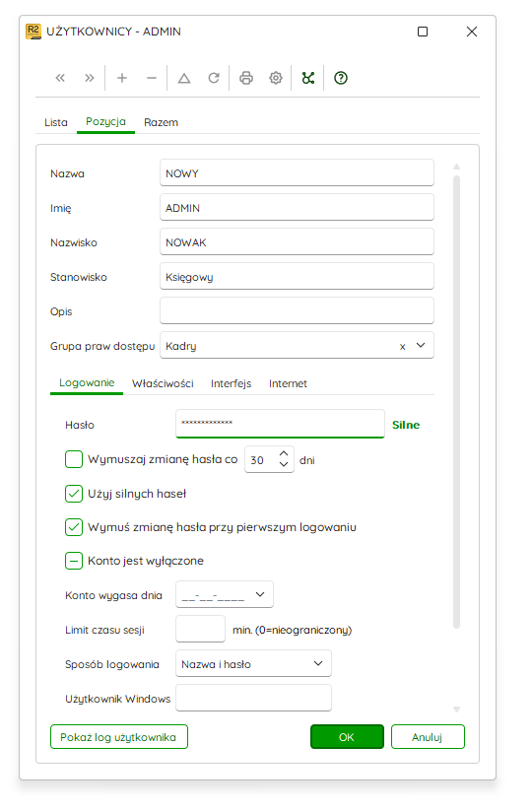
Task: Decrease the password change days value
Action: pyautogui.click(x=284, y=464)
